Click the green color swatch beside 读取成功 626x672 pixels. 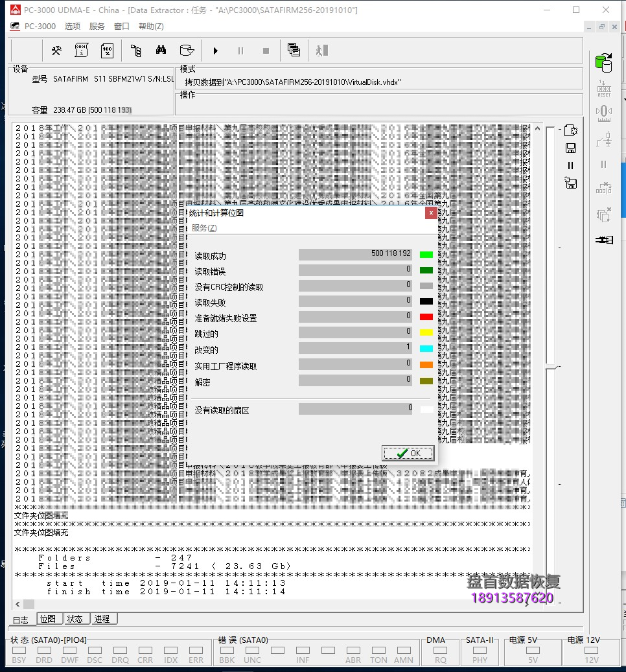click(426, 254)
